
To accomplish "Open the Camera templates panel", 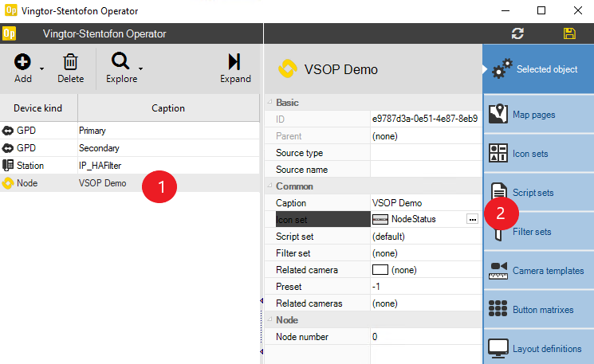I will [x=538, y=271].
